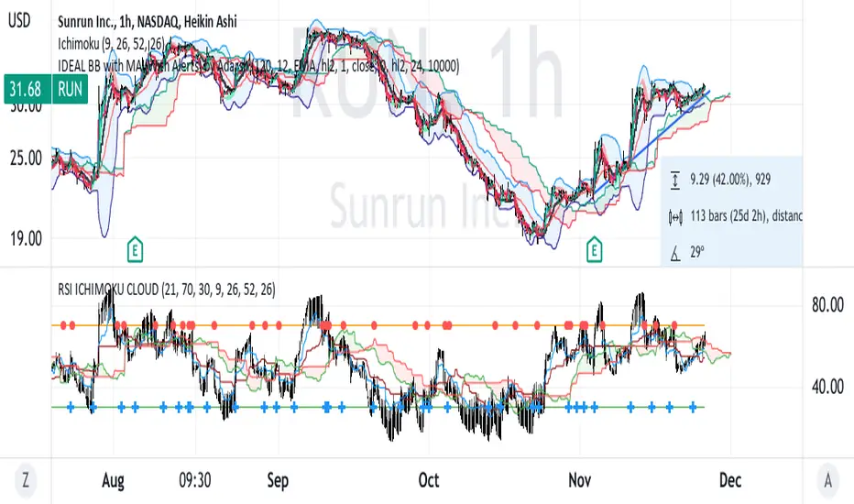This screenshot has width=854, height=504.
Task: Select the RUN price label 31.68
Action: (46, 89)
